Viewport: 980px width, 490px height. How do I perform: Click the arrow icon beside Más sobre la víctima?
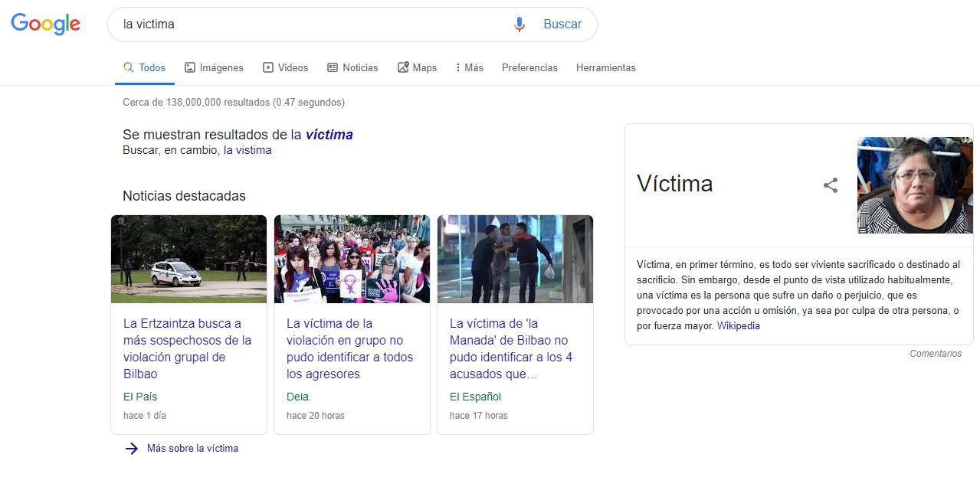point(131,449)
